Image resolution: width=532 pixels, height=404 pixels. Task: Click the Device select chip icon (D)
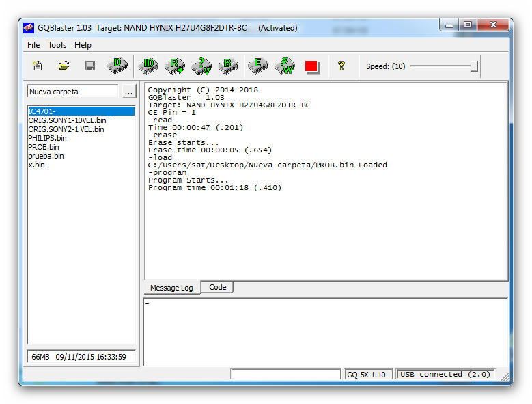[117, 66]
